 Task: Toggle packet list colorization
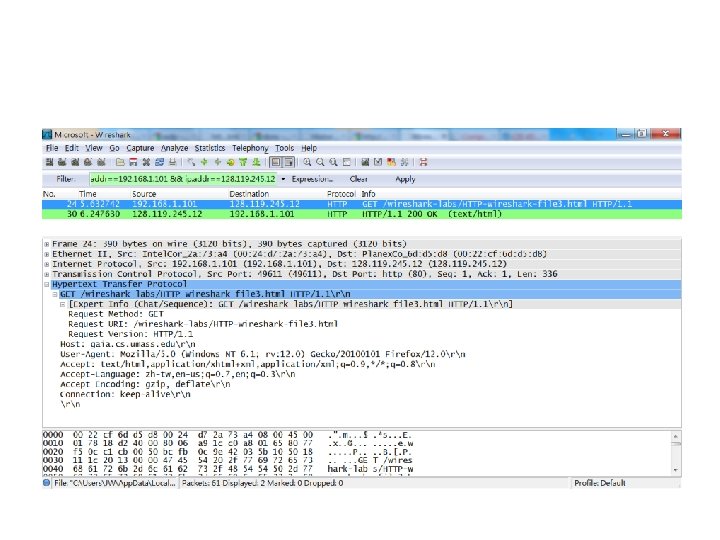[276, 162]
